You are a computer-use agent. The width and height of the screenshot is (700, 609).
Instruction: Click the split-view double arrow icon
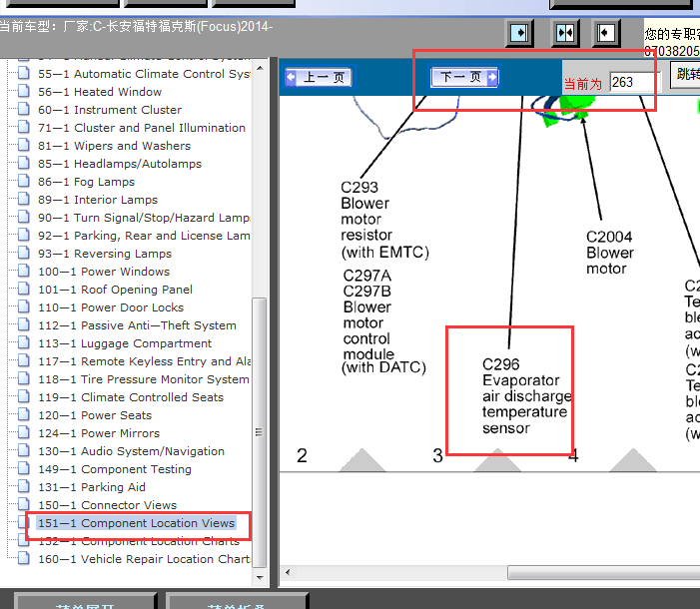pyautogui.click(x=565, y=33)
